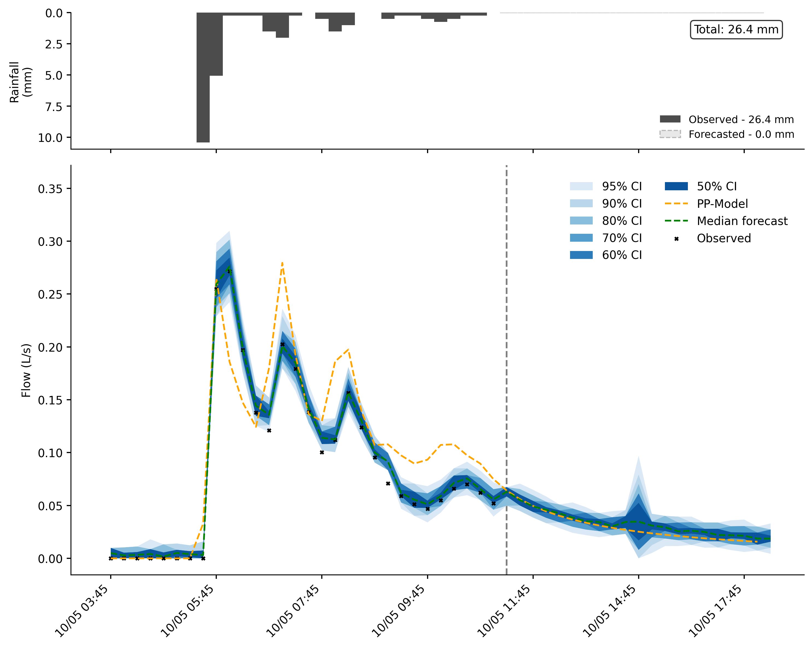Click the grey dashed vertical forecast-start line
This screenshot has width=812, height=648.
(x=506, y=370)
